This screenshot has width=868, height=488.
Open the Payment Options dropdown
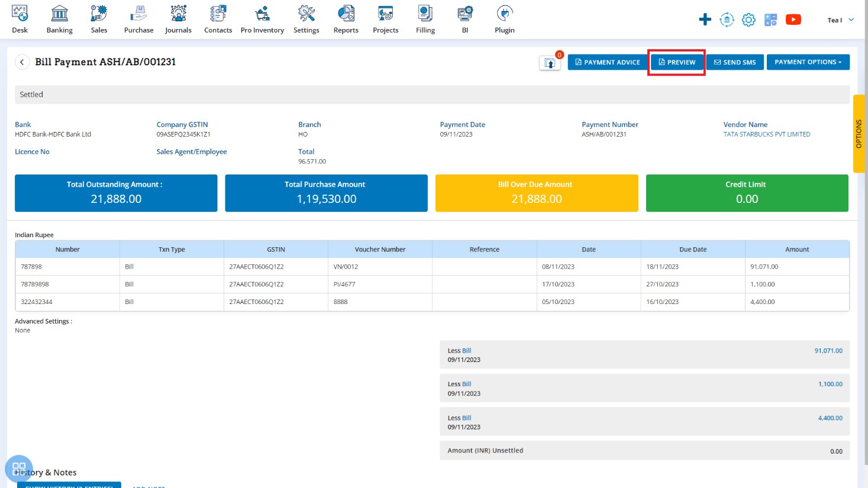(808, 62)
